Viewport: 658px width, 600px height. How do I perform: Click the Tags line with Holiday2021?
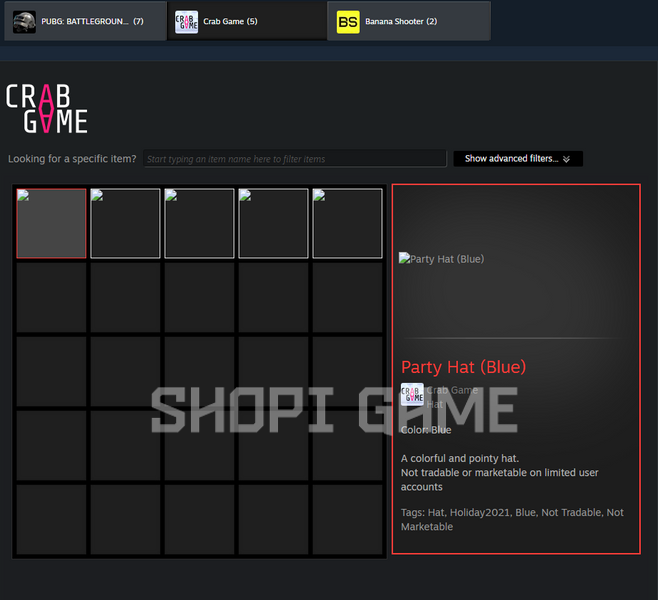click(x=512, y=519)
